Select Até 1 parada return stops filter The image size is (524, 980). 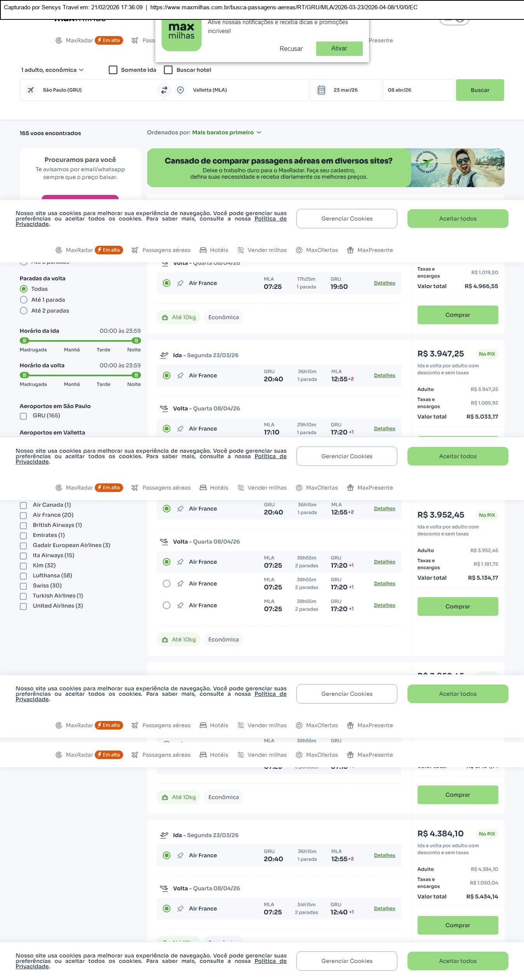(x=24, y=300)
